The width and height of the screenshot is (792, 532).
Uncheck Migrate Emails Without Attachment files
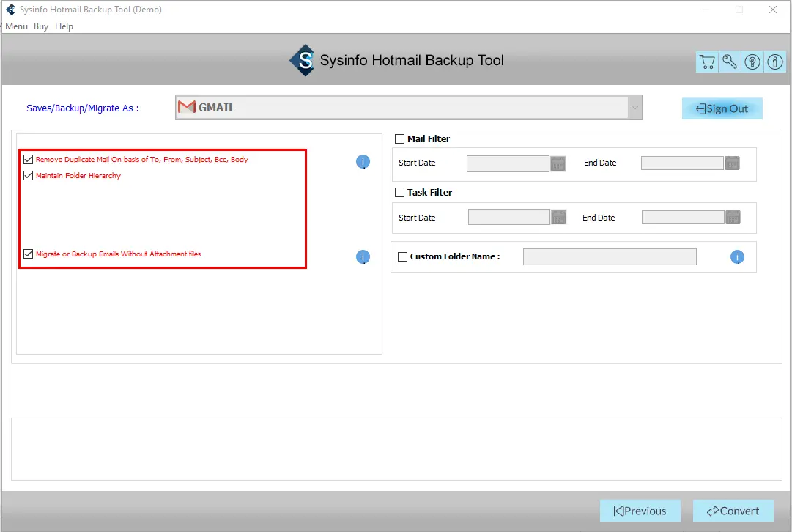coord(29,254)
